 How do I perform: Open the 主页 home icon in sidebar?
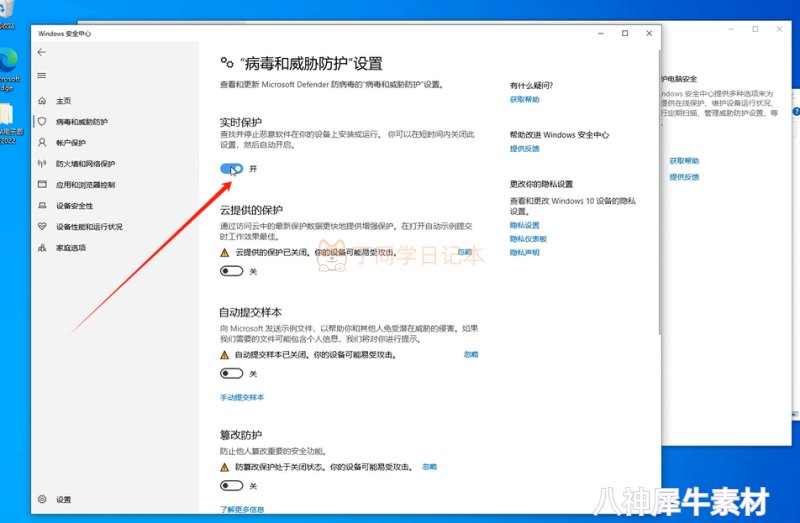(x=42, y=101)
